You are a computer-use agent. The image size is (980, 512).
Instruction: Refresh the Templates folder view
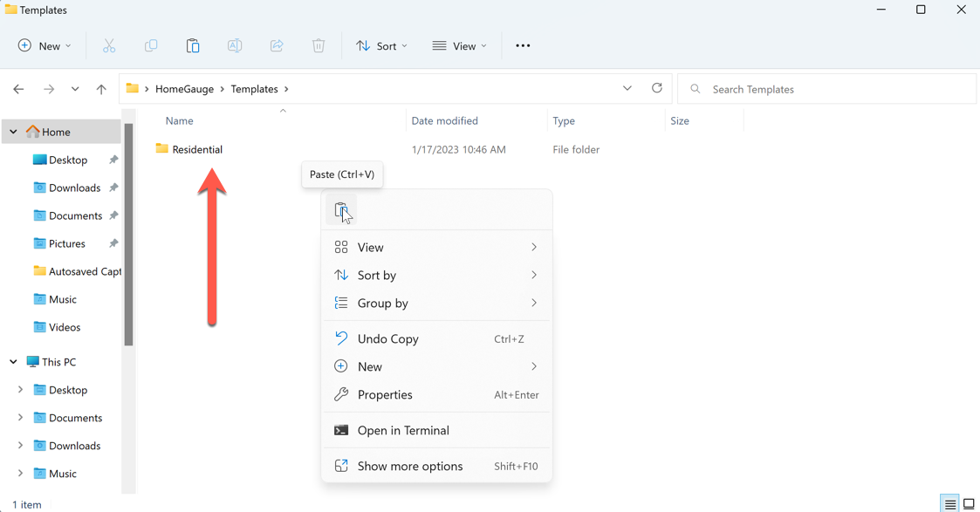tap(657, 88)
